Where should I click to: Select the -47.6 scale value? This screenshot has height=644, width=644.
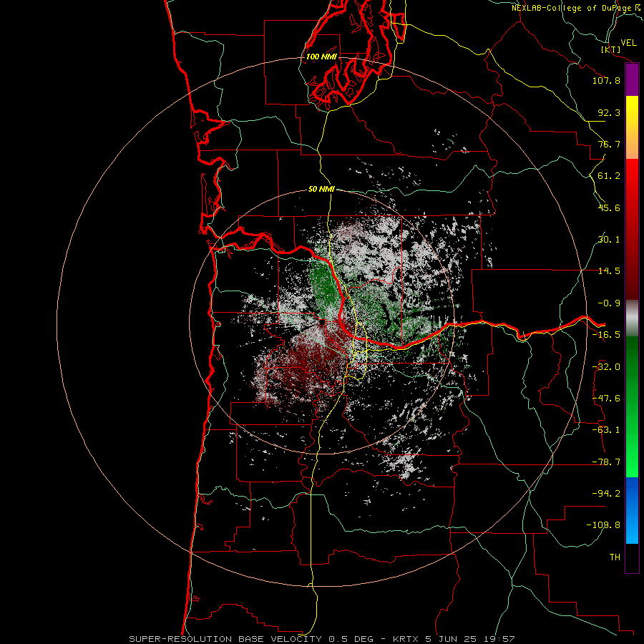[x=606, y=399]
